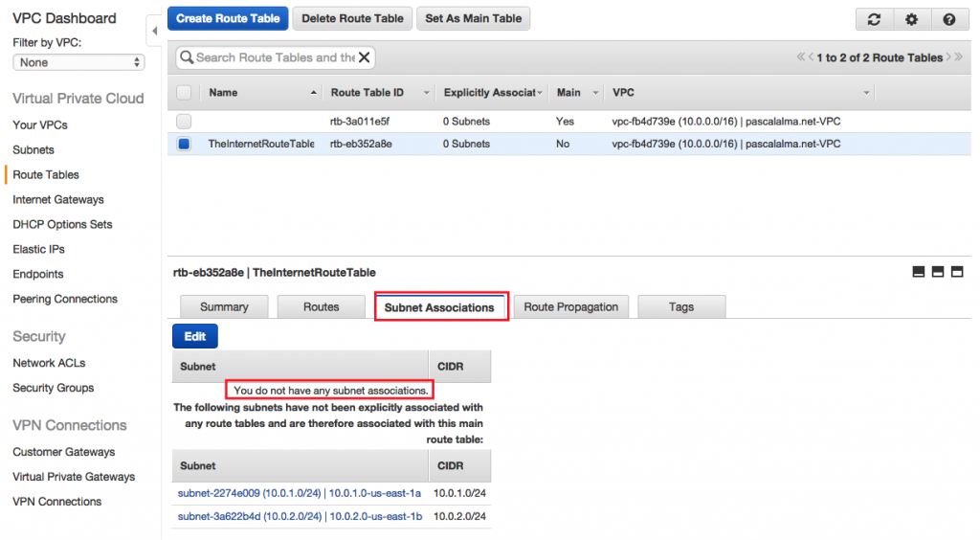Minimize details pane with leftmost layout icon
The height and width of the screenshot is (540, 980).
pyautogui.click(x=919, y=273)
